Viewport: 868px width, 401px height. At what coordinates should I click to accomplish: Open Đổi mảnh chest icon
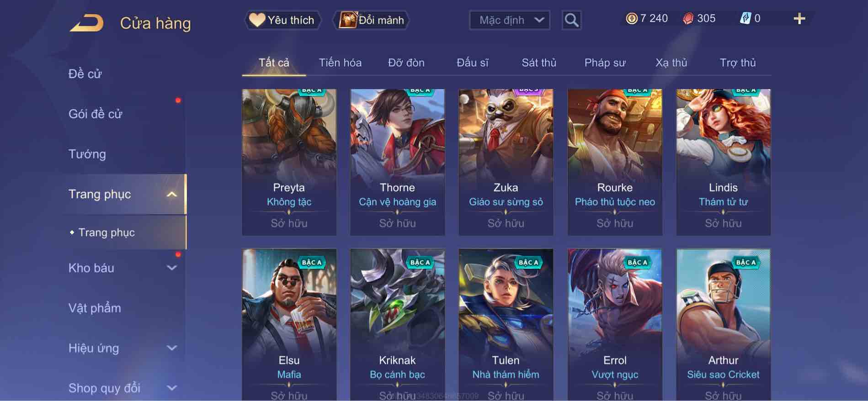(x=347, y=20)
